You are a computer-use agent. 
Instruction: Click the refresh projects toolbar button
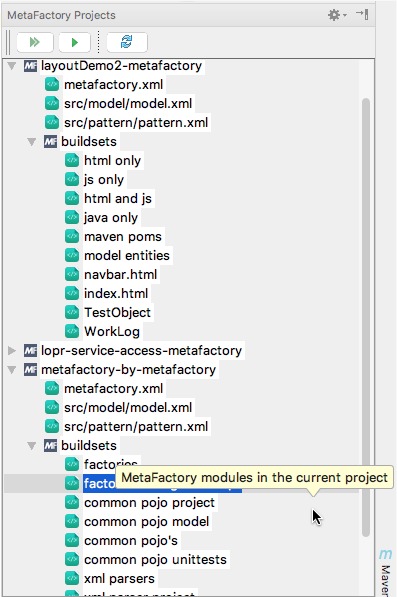pyautogui.click(x=127, y=42)
